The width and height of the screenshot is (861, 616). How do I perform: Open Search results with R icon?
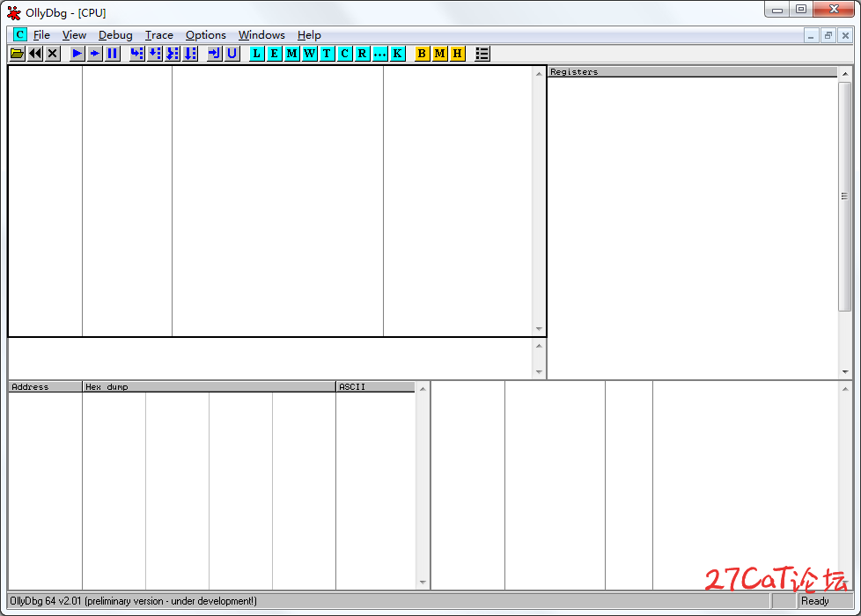362,54
